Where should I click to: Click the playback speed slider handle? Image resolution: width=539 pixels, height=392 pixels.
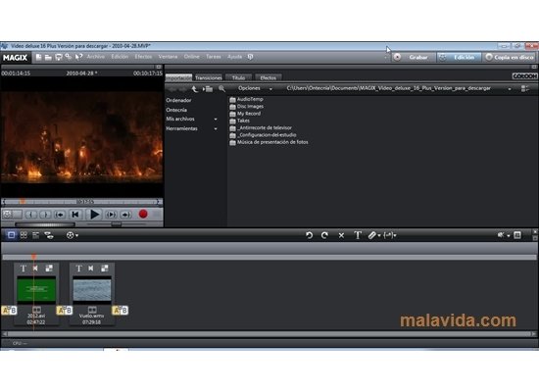coord(117,224)
